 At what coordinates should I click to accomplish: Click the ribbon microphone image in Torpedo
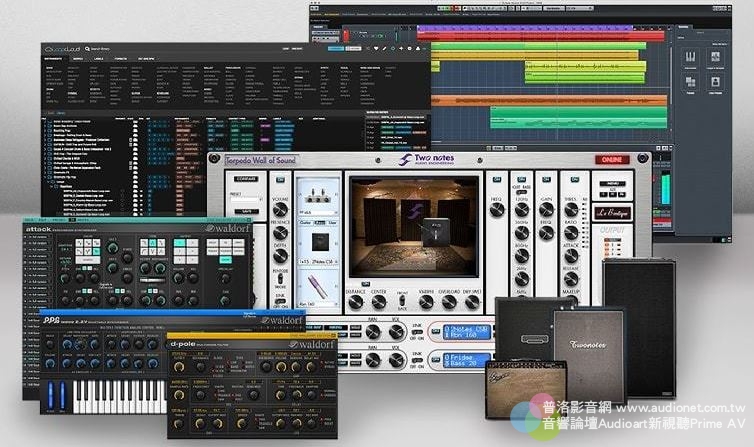pos(317,286)
